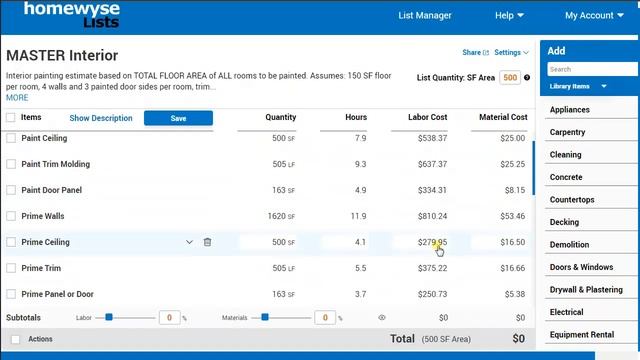Click the Prime Ceiling labor cost $279.95
640x360 pixels.
[432, 242]
